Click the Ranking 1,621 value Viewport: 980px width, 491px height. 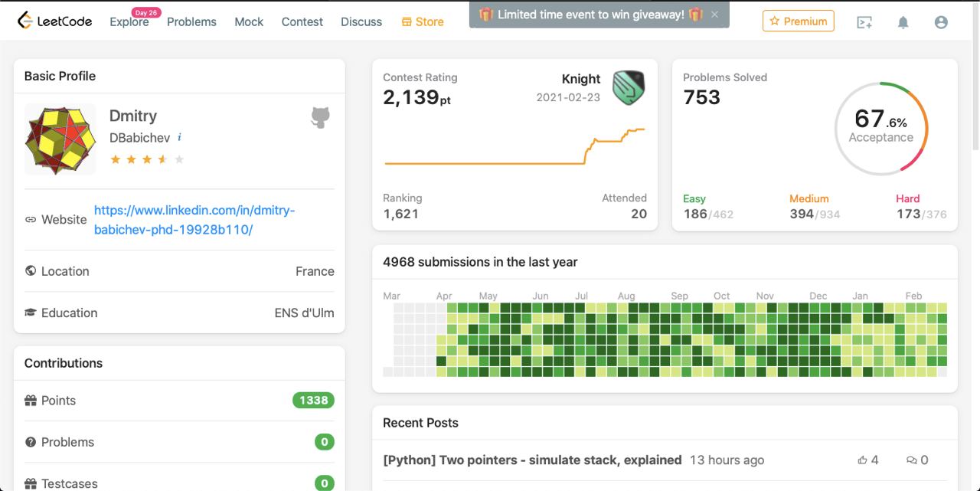(x=401, y=214)
